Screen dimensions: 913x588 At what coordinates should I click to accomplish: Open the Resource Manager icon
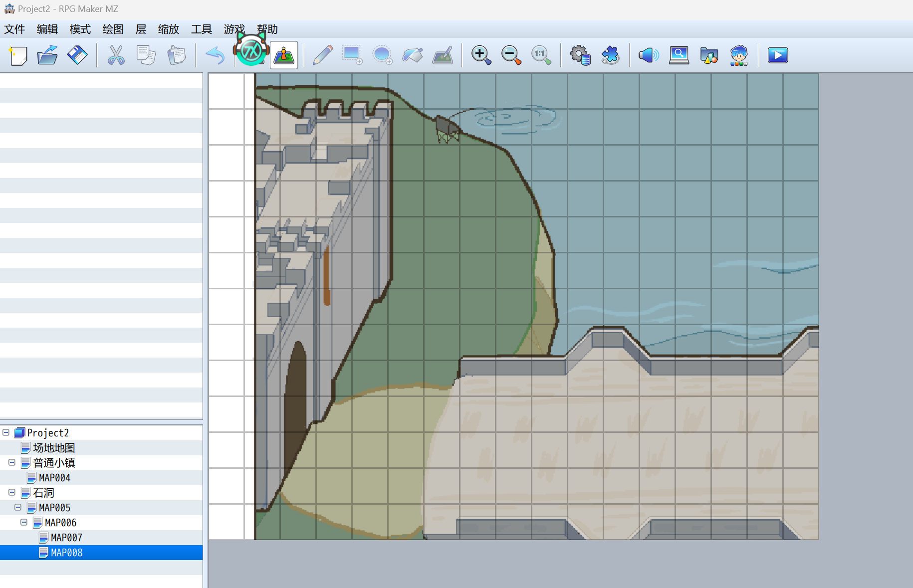[x=708, y=55]
